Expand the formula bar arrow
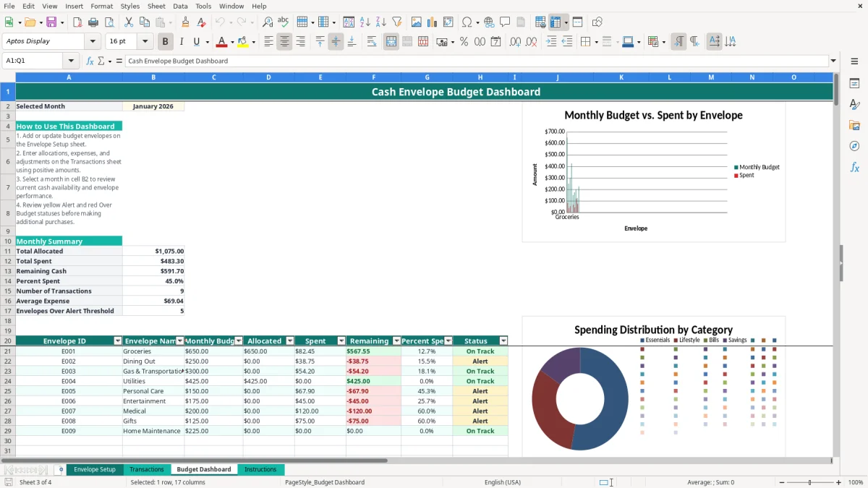This screenshot has height=488, width=868. (x=833, y=61)
